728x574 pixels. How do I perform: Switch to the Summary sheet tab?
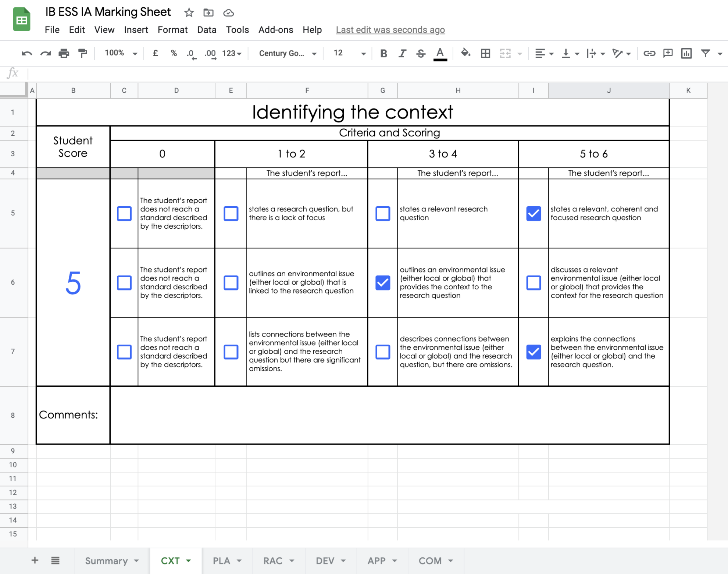point(107,560)
